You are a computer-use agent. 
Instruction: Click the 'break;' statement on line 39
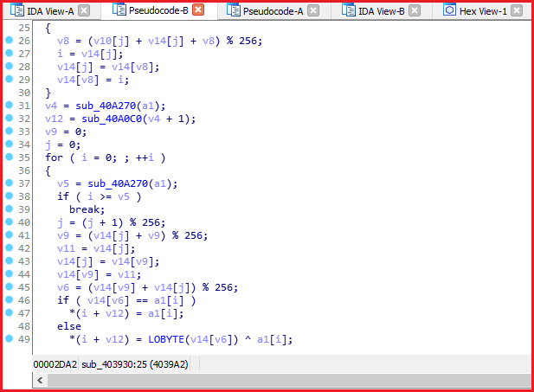(x=87, y=209)
